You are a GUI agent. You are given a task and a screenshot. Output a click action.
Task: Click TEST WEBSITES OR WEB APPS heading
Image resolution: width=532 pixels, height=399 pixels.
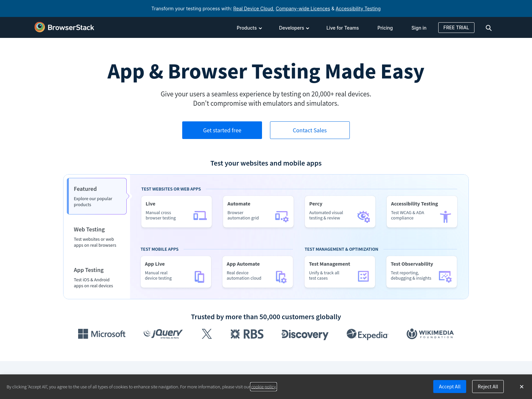coord(171,189)
